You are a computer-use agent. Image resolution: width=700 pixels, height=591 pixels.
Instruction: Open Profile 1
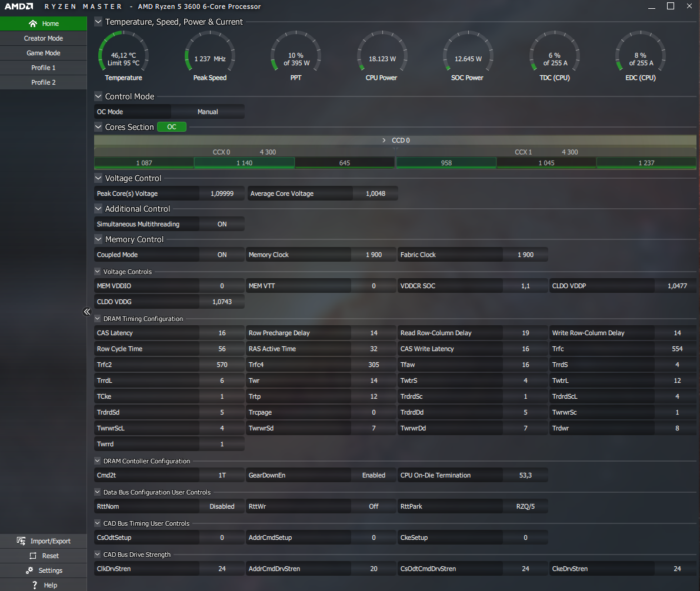click(44, 68)
